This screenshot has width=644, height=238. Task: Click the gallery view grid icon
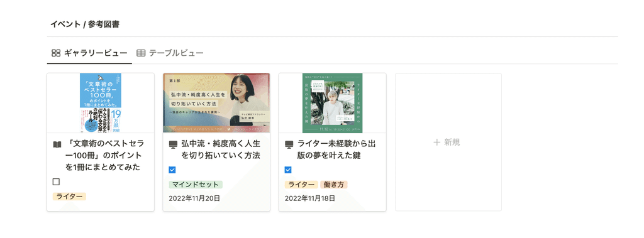point(56,53)
